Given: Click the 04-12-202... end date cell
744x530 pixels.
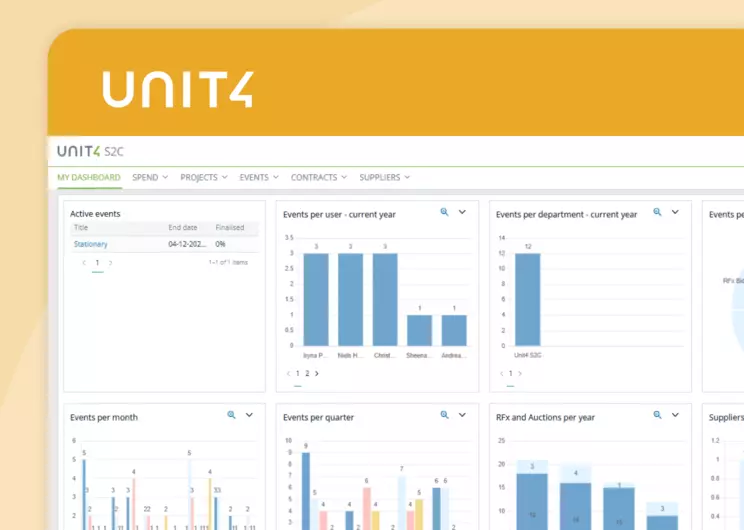Looking at the screenshot, I should click(x=187, y=244).
